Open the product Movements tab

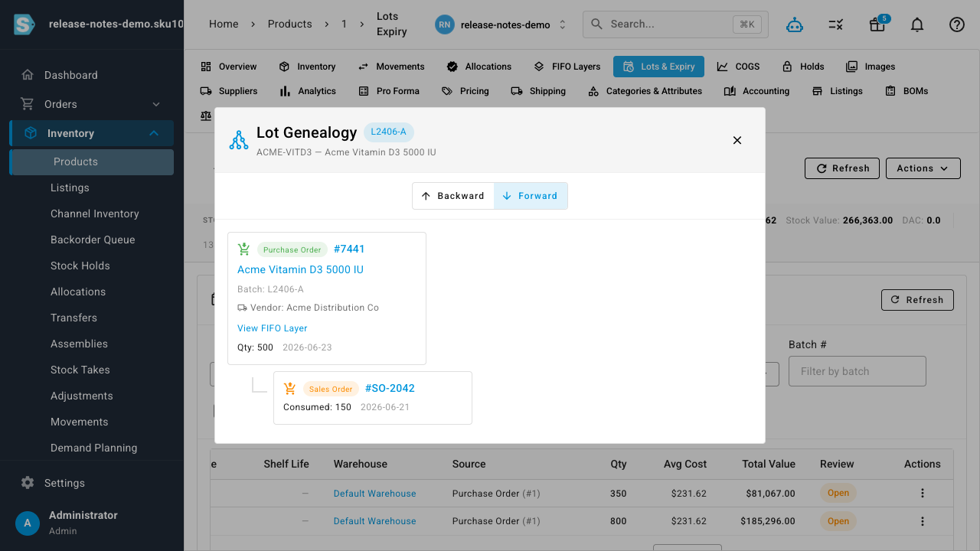[x=391, y=67]
